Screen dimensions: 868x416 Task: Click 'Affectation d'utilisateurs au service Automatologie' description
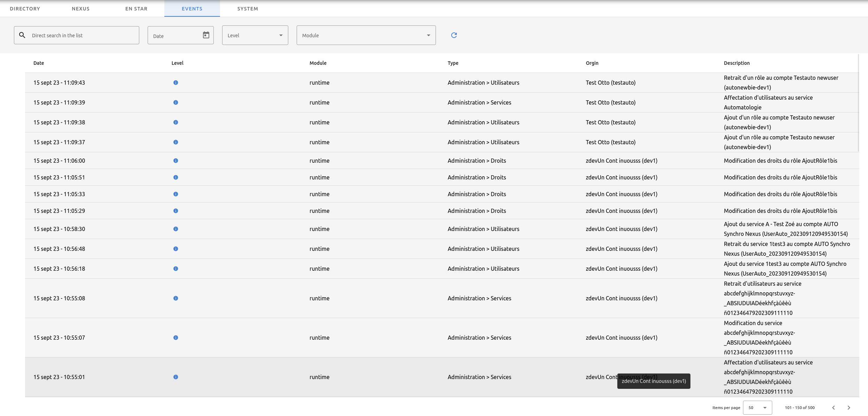768,102
